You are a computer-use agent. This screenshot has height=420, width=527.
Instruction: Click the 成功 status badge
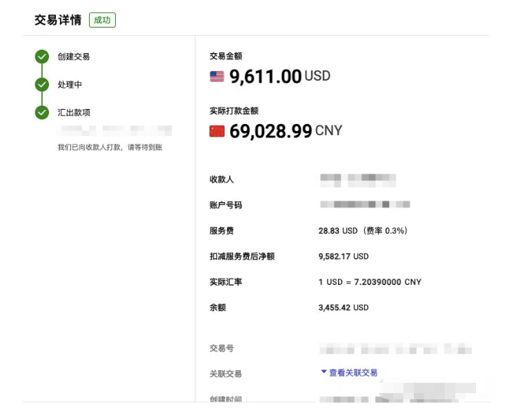click(x=102, y=20)
